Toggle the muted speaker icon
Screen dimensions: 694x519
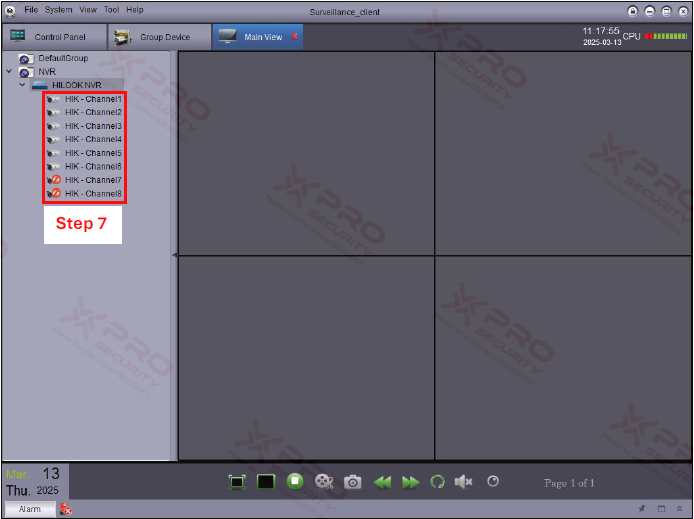[x=463, y=481]
